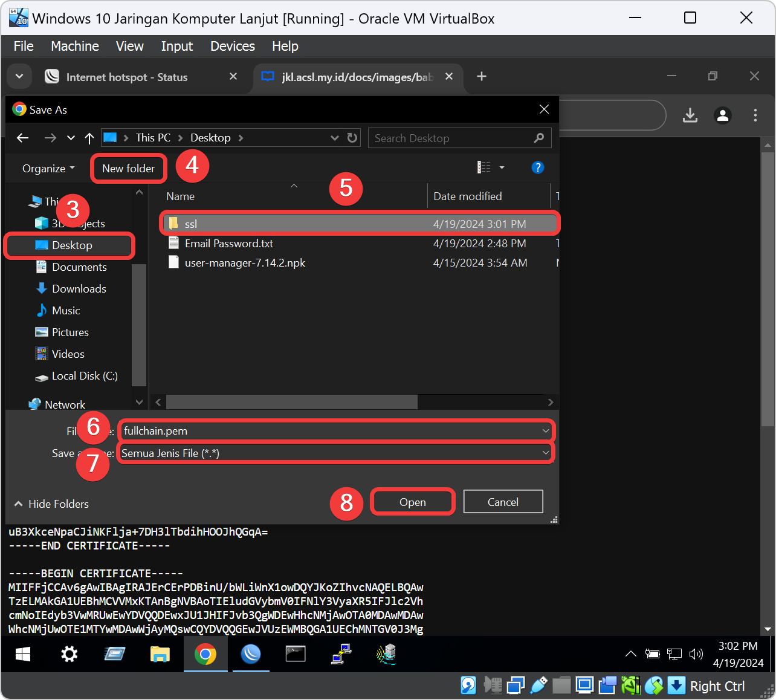Close the Save As dialog
Screen dimensions: 776x700
544,109
